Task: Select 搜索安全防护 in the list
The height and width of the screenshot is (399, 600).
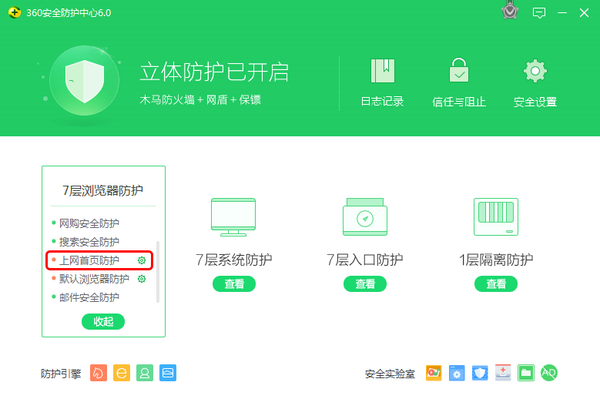Action: pos(89,242)
